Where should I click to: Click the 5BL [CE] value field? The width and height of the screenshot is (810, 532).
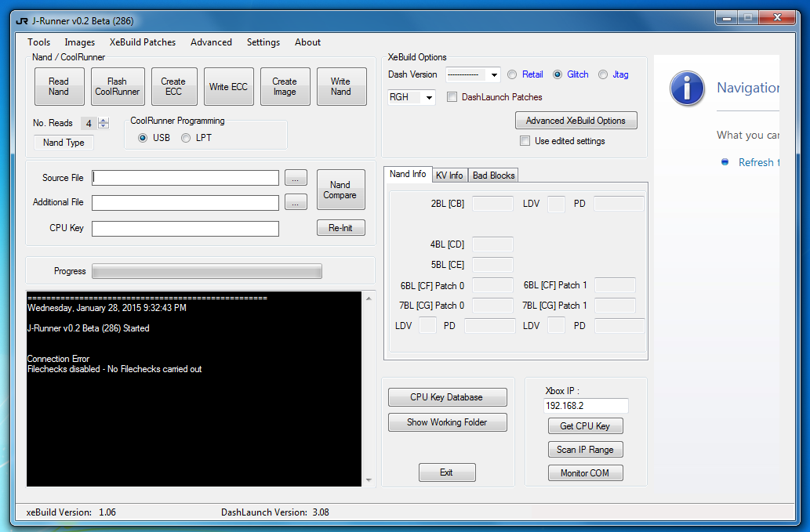point(492,265)
